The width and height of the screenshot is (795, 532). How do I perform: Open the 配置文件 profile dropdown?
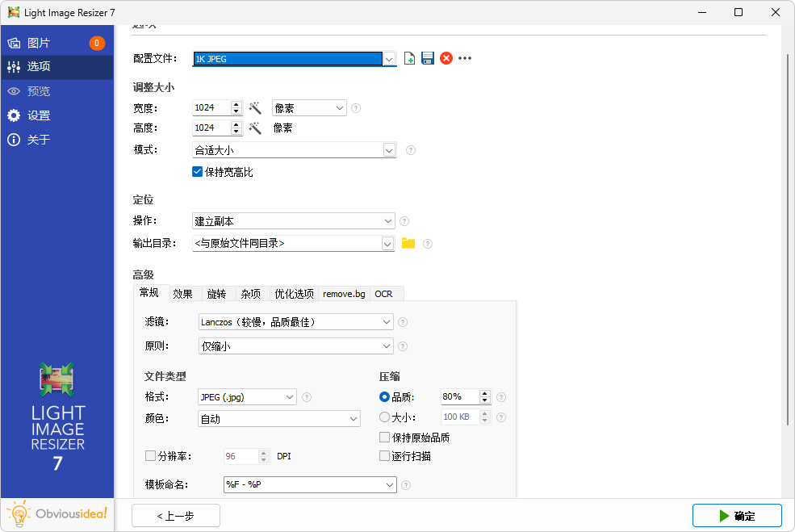[389, 57]
